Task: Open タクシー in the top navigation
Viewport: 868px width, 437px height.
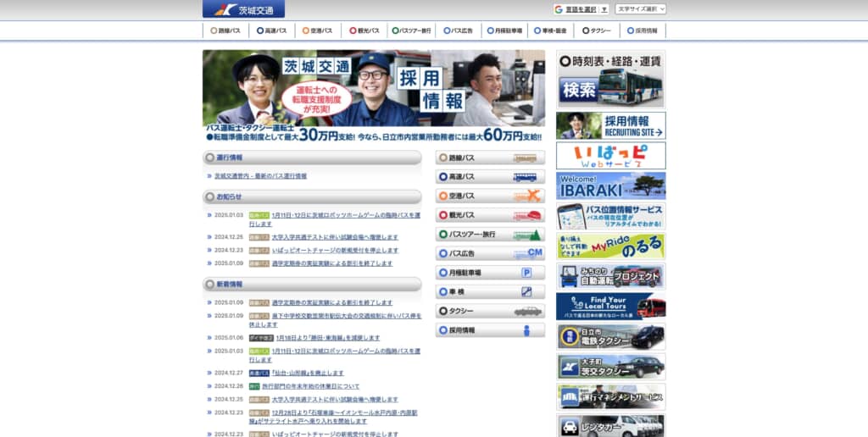Action: 597,31
